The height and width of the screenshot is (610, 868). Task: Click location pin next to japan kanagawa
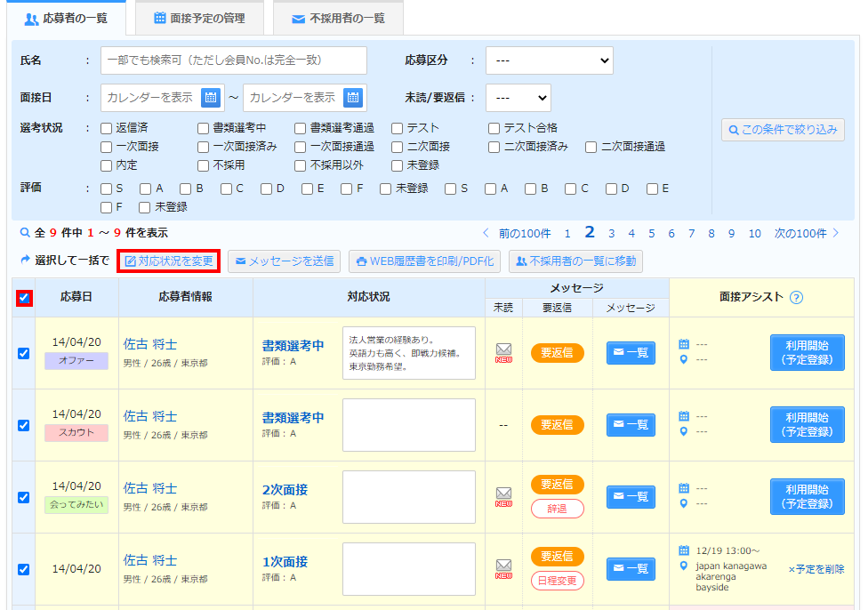684,566
